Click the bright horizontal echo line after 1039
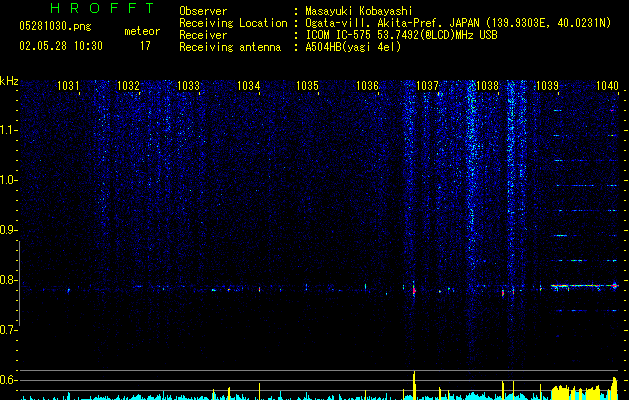 [x=585, y=286]
